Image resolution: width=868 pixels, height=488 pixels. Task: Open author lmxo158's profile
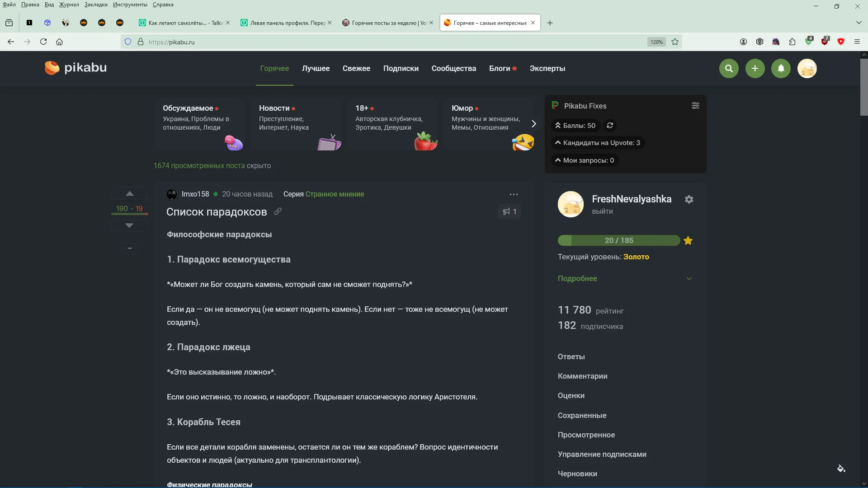pos(195,194)
